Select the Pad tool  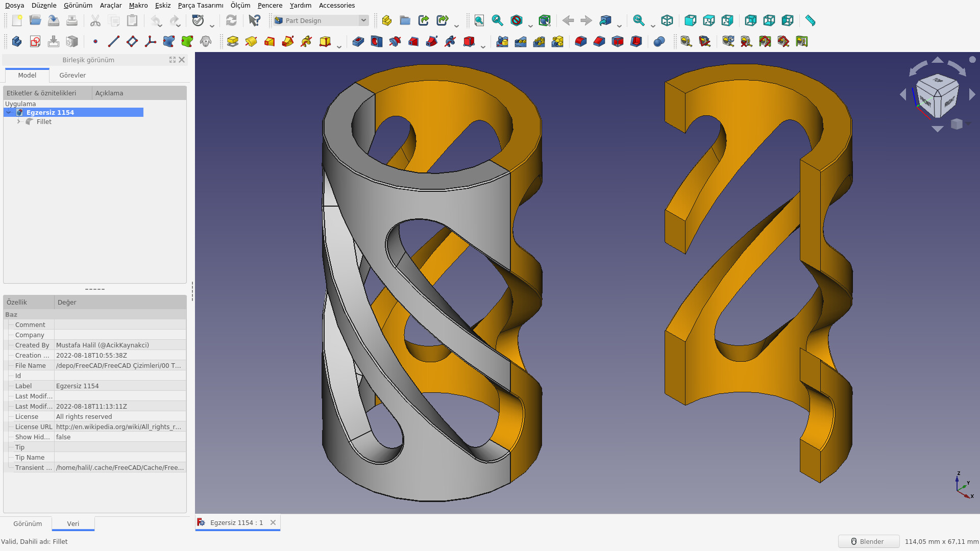pyautogui.click(x=232, y=41)
